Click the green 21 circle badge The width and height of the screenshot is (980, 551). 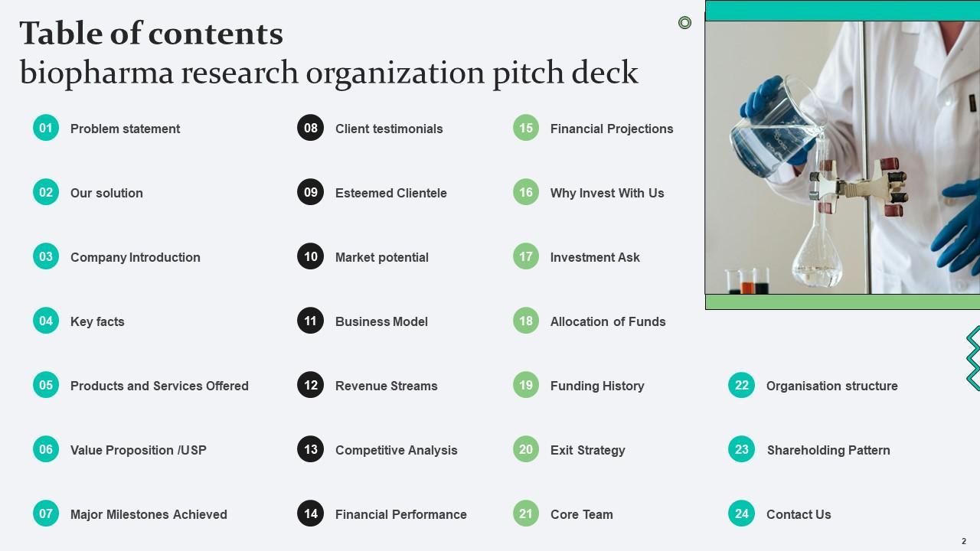point(526,514)
